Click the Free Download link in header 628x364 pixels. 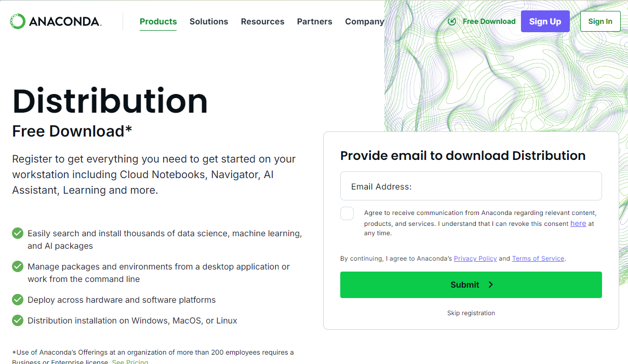tap(489, 21)
